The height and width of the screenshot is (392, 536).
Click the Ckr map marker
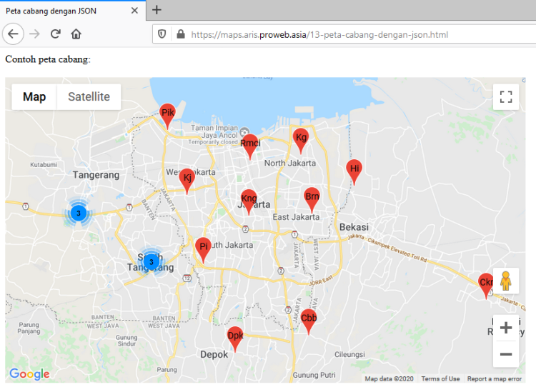pos(486,286)
